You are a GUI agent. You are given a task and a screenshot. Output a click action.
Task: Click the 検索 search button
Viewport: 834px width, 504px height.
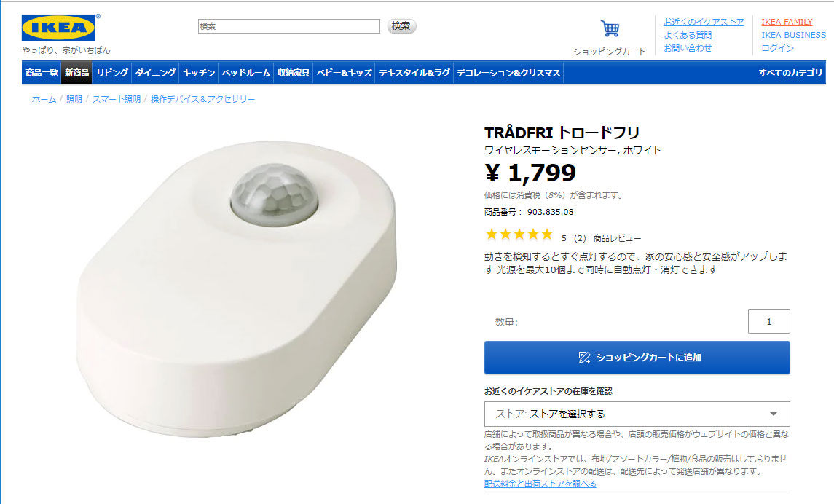401,26
